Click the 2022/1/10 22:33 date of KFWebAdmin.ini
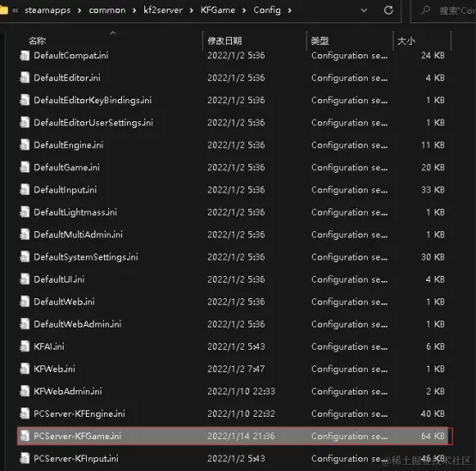The width and height of the screenshot is (476, 471). [x=241, y=391]
